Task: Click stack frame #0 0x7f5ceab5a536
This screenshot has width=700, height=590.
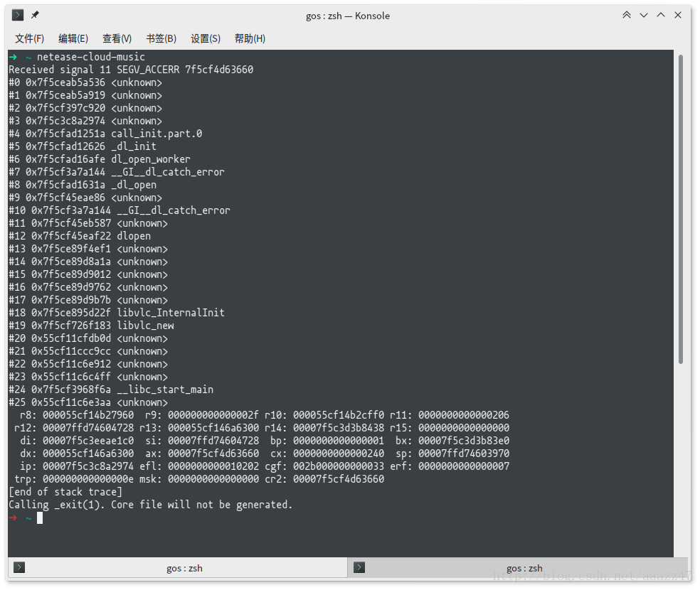Action: point(85,82)
